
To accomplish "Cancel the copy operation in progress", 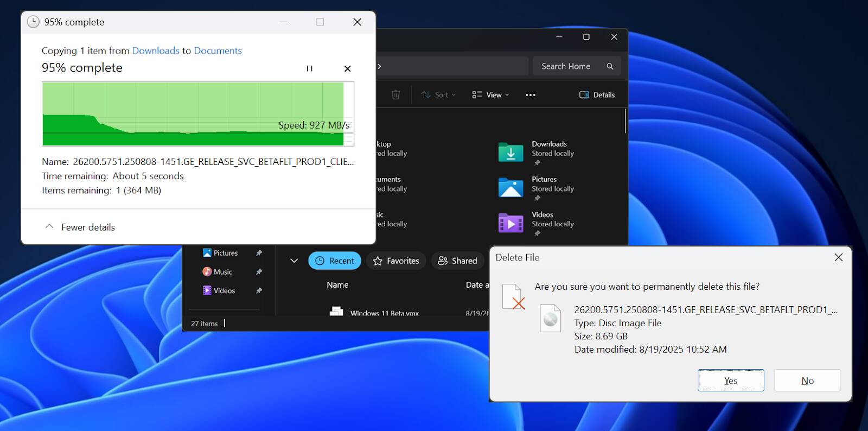I will pyautogui.click(x=347, y=68).
